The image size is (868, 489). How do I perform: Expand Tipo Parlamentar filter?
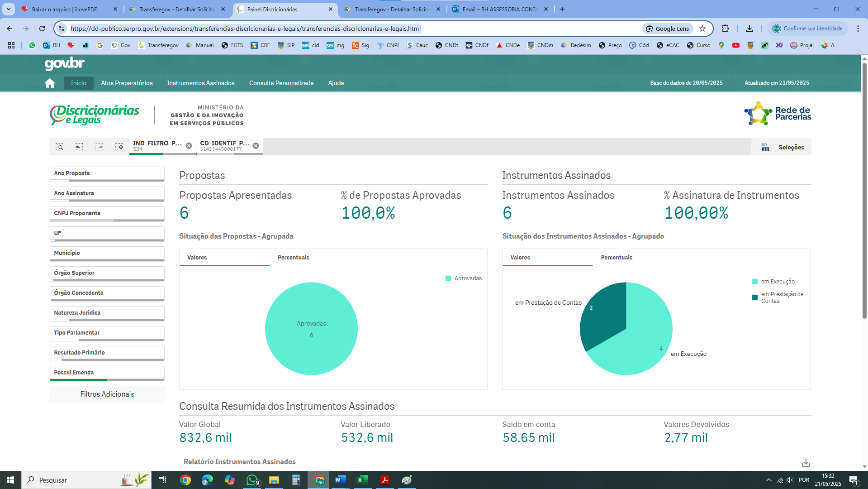pos(107,333)
